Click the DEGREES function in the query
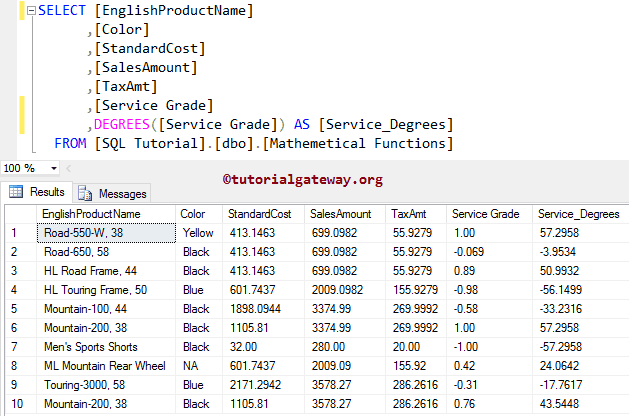This screenshot has width=629, height=416. coord(122,124)
